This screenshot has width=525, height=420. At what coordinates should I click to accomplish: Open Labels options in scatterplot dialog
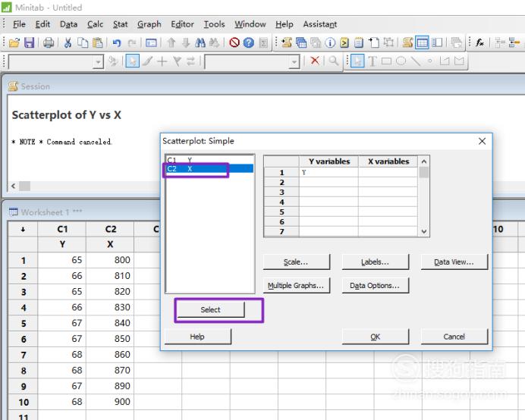pos(375,262)
